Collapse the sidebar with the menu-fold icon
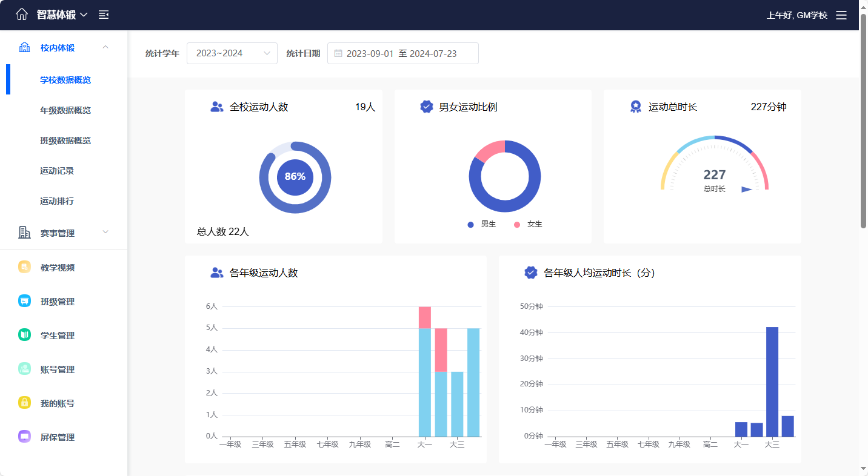The width and height of the screenshot is (868, 476). point(104,15)
